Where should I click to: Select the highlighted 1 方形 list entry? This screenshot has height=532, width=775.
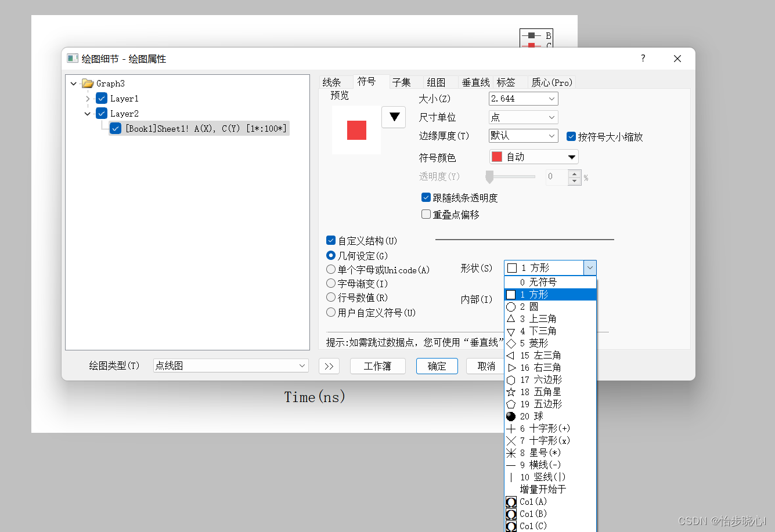pyautogui.click(x=550, y=294)
